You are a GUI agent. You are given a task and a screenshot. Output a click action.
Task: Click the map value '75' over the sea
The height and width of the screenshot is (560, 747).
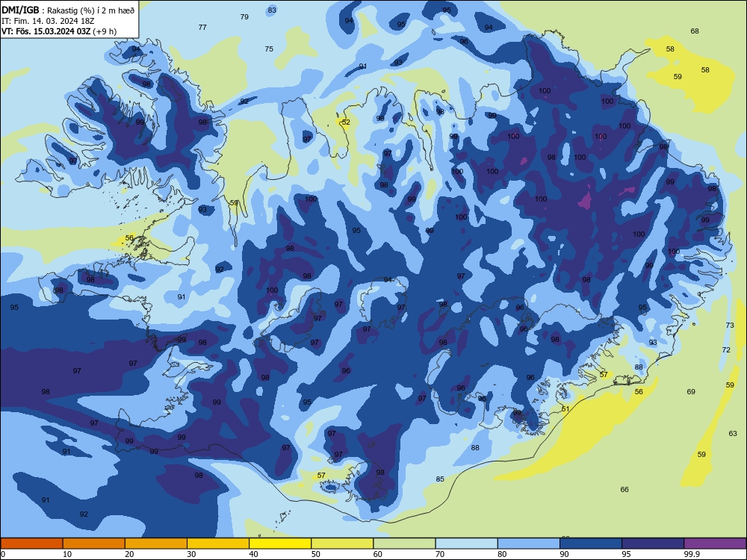tap(269, 49)
